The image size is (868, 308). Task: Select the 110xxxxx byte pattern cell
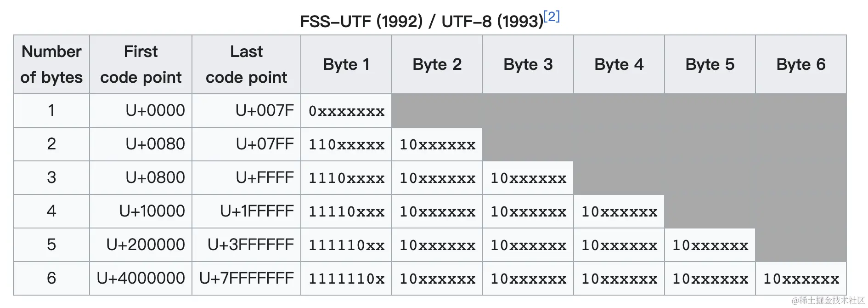point(346,144)
